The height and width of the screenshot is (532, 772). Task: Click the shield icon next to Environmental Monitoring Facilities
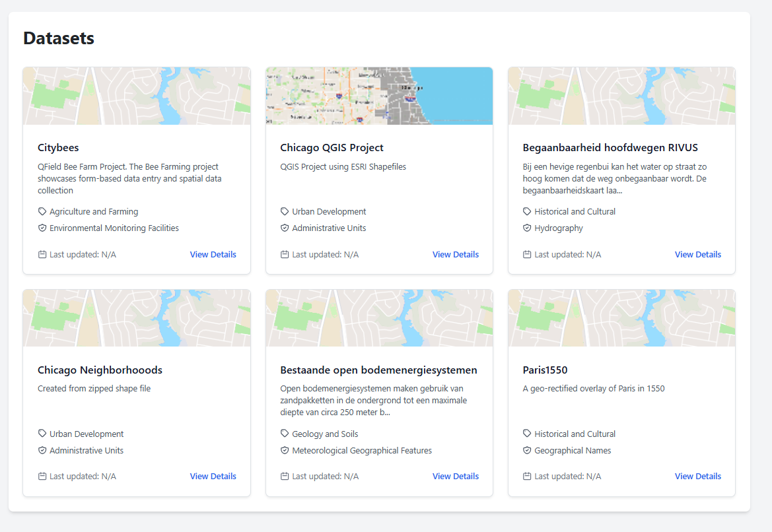click(42, 228)
